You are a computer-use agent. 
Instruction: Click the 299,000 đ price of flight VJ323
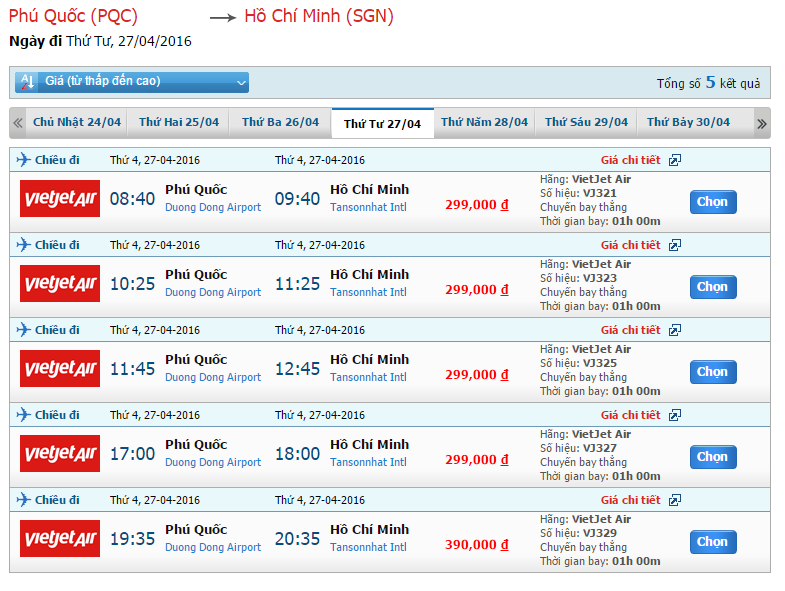(477, 290)
